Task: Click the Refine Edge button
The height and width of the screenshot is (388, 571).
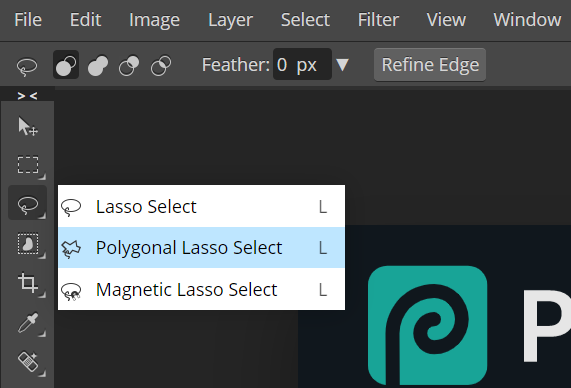Action: pos(430,64)
